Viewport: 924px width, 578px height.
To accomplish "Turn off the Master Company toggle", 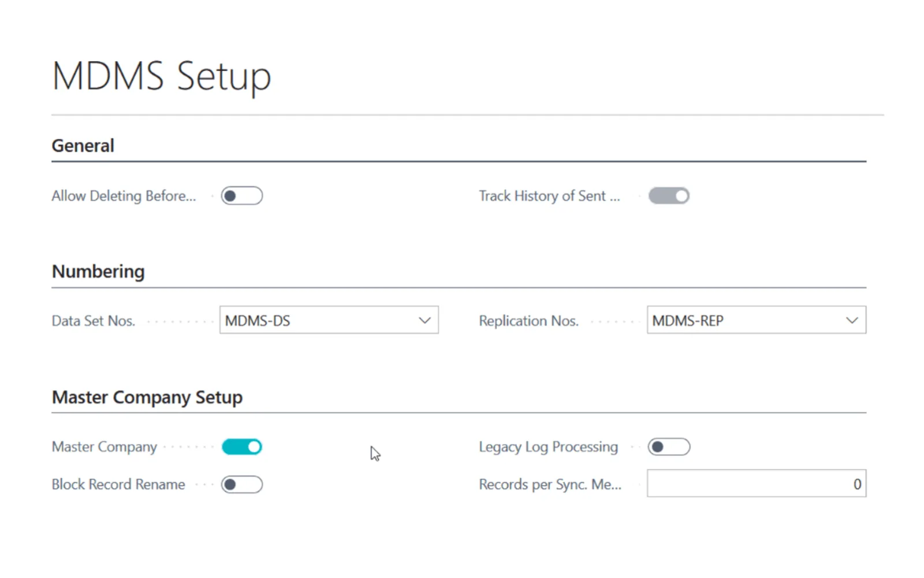I will coord(242,447).
